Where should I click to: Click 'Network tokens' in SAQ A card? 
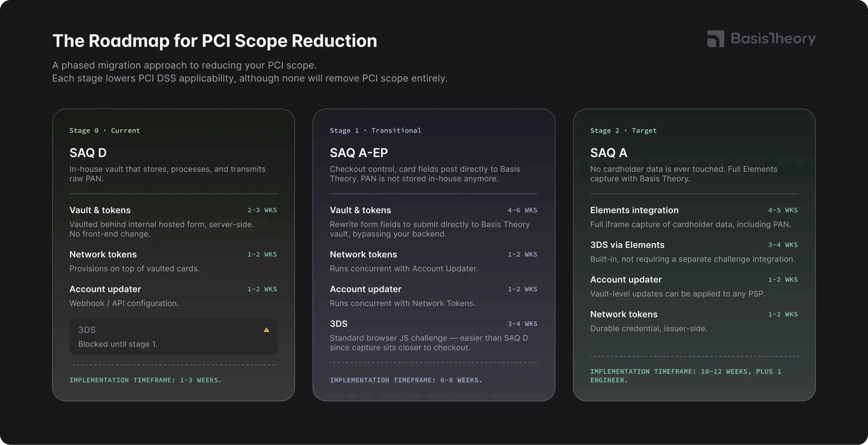(624, 314)
